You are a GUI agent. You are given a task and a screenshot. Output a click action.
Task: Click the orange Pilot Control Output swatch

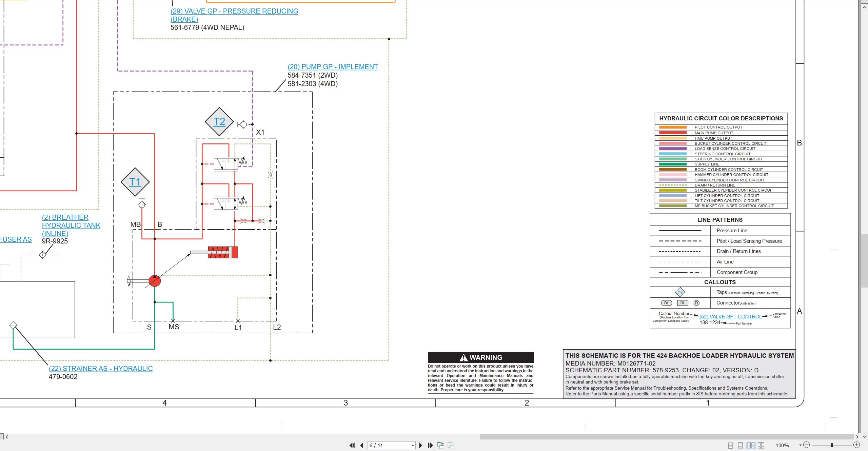(x=673, y=127)
